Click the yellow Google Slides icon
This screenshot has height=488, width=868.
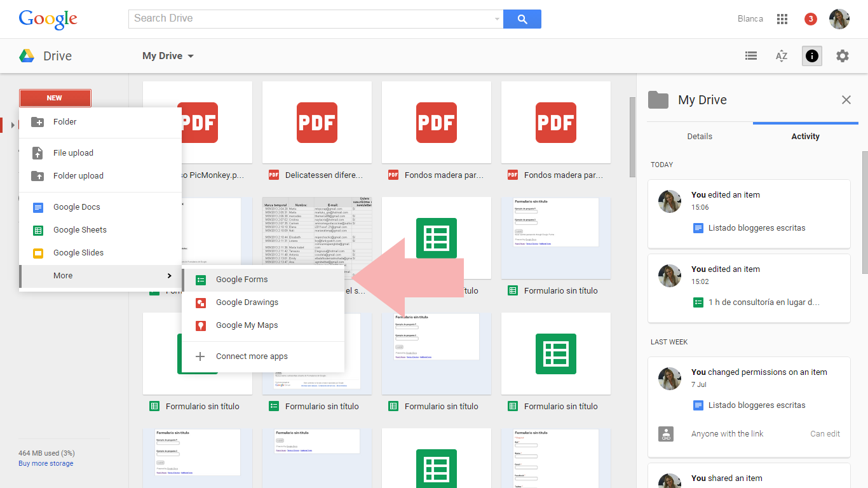coord(38,253)
